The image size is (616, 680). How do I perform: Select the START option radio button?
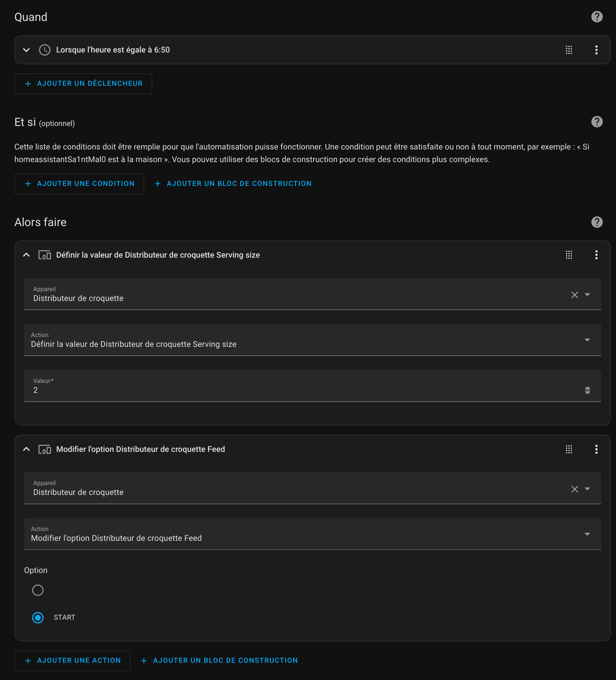pos(38,618)
